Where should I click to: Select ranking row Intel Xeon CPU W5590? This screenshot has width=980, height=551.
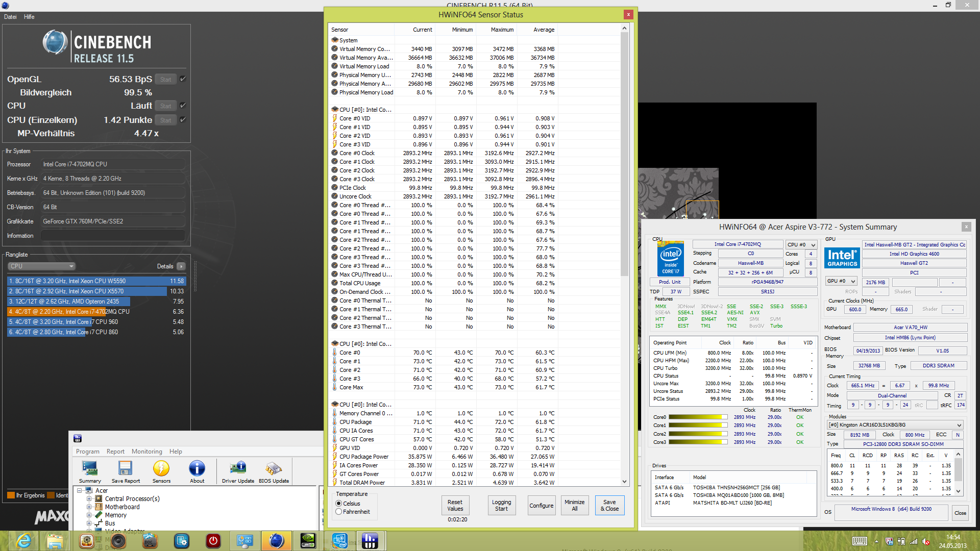point(96,281)
